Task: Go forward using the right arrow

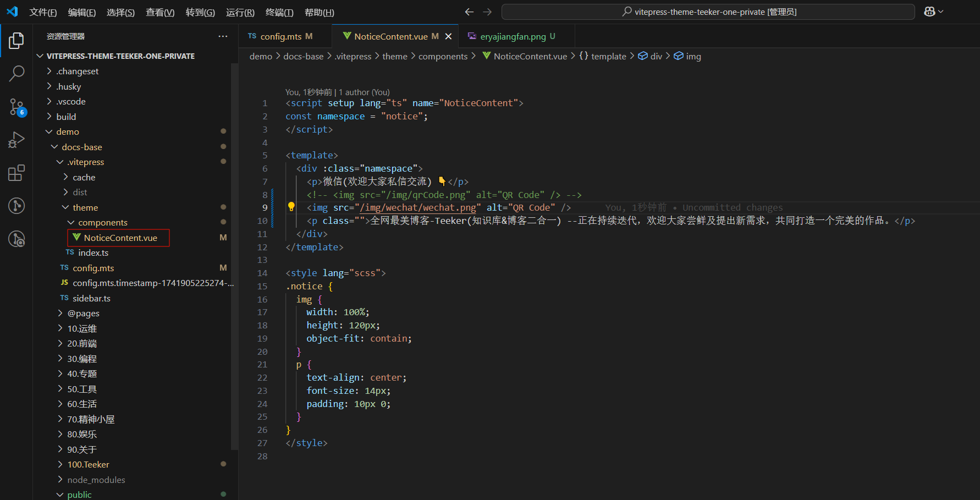Action: tap(487, 12)
